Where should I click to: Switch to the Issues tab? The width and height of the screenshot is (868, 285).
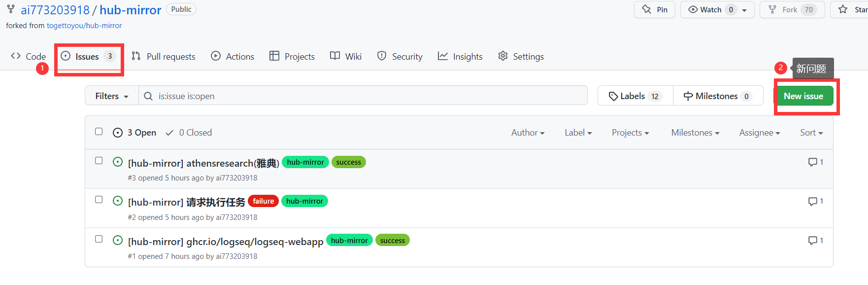[88, 56]
